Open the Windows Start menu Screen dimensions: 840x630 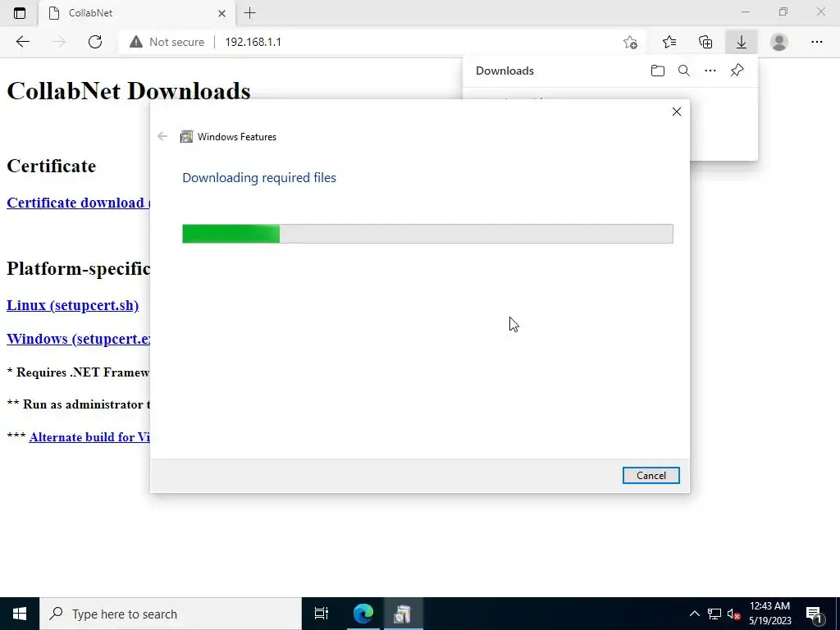20,614
